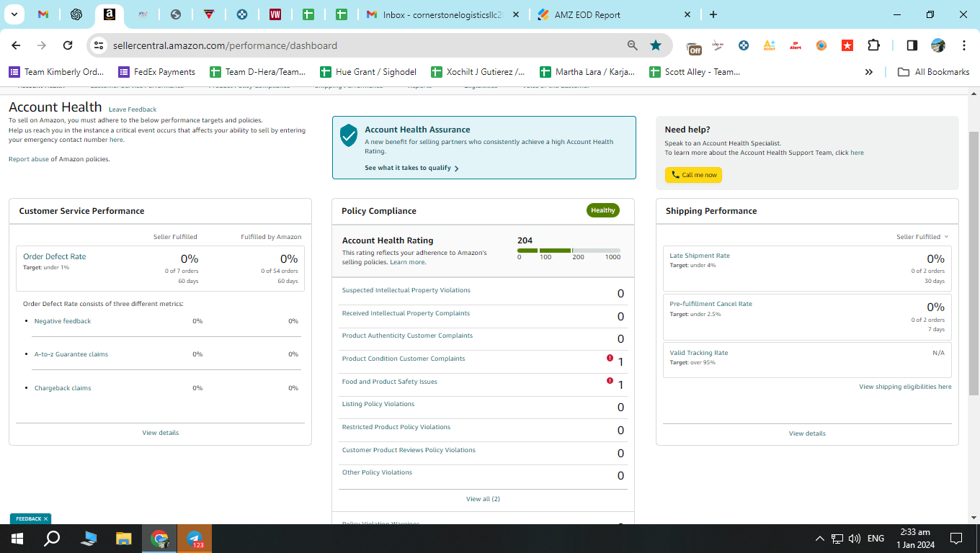Open Product Authenticity Customer Complaints
Image resolution: width=980 pixels, height=553 pixels.
click(407, 336)
